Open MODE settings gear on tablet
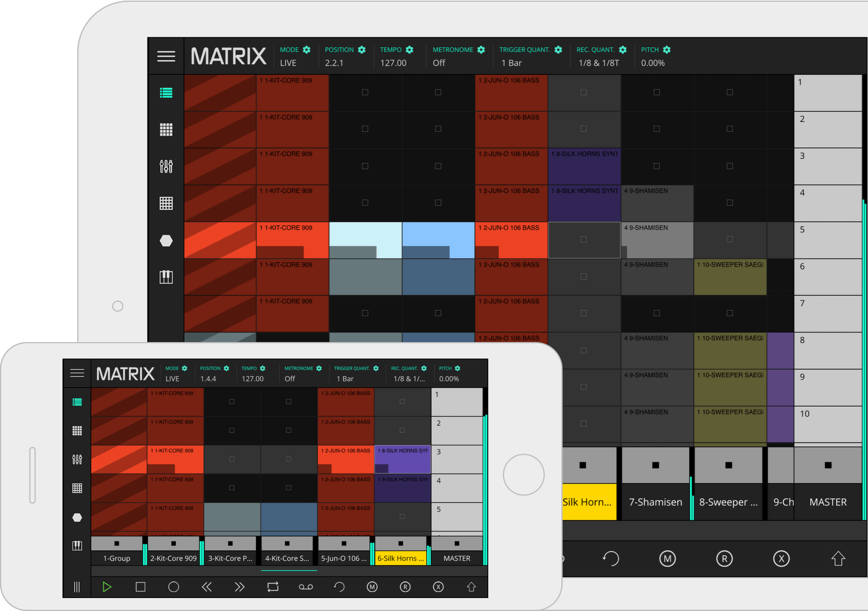 pyautogui.click(x=307, y=50)
